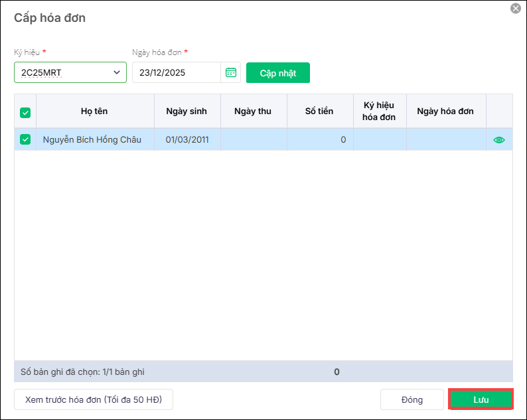Select the Ký hiệu hóa đơn column header
Viewport: 527px width, 420px height.
(379, 111)
